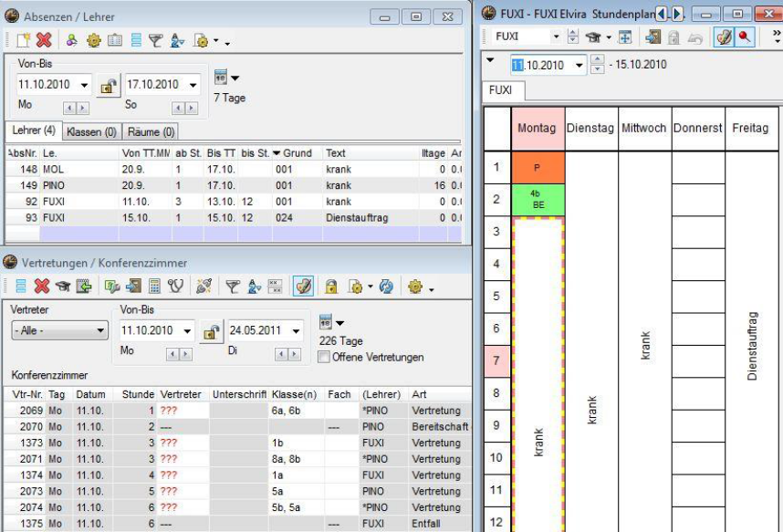Click new absence icon in Absenzen toolbar
This screenshot has height=532, width=783.
[24, 40]
